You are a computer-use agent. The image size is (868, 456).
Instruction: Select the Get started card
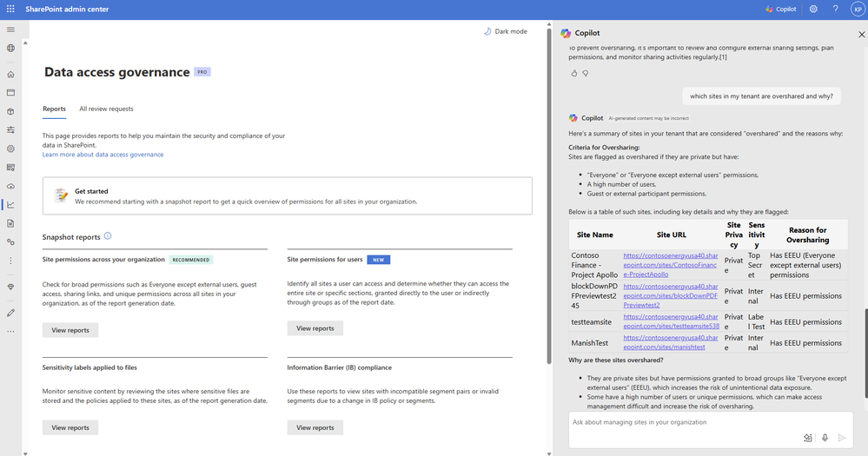click(288, 196)
